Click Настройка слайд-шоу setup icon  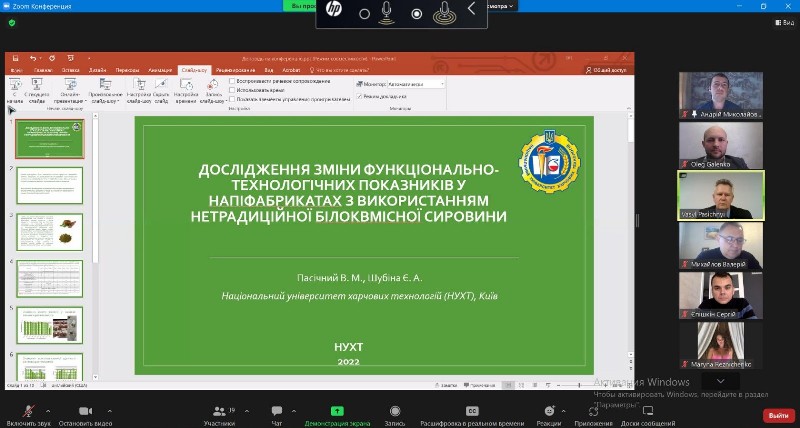click(x=139, y=85)
